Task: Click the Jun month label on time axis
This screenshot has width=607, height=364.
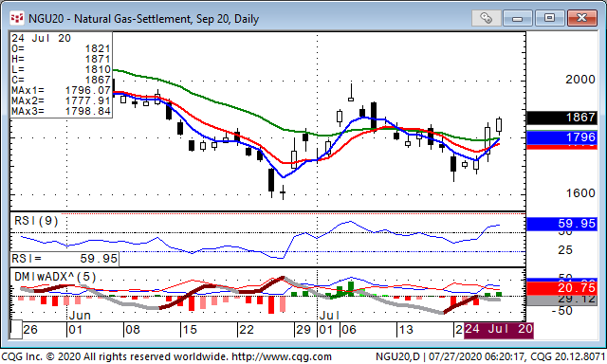Action: (80, 316)
